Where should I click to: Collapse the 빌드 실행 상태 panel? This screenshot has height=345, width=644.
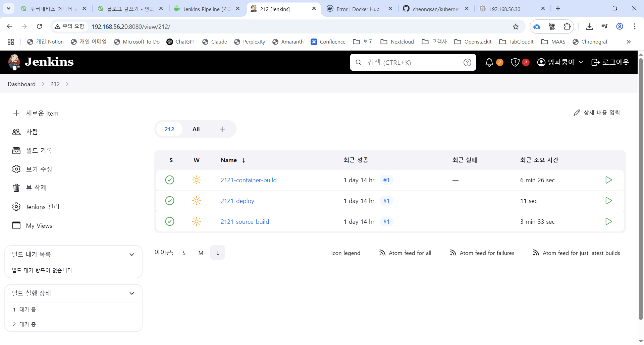(132, 293)
